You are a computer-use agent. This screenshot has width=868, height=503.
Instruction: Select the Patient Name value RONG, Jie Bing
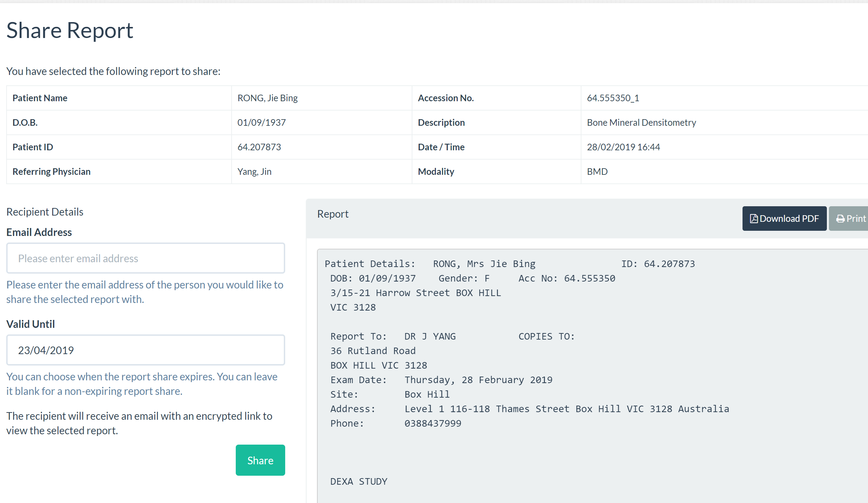(267, 98)
